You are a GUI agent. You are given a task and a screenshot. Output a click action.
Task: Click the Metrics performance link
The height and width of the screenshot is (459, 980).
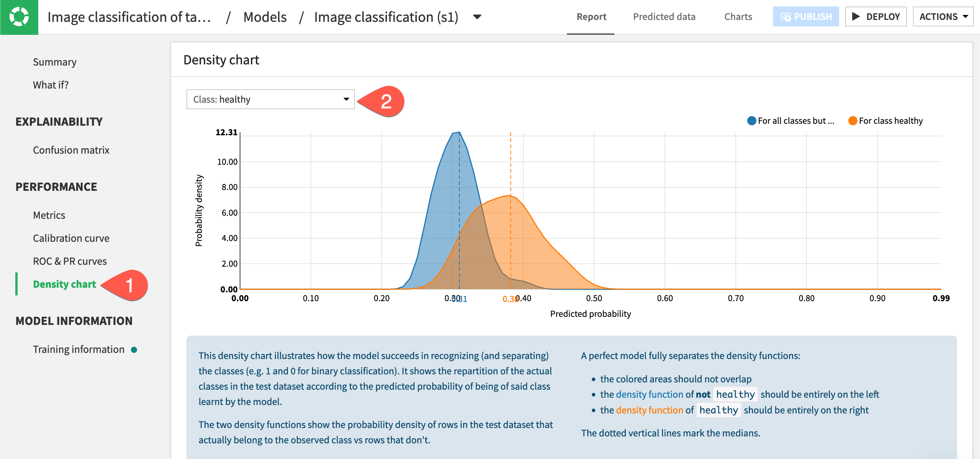[x=50, y=215]
